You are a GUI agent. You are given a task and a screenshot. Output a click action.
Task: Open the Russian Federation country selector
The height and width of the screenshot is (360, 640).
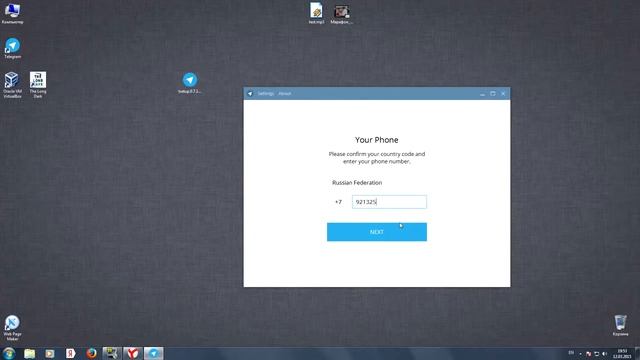click(x=357, y=182)
